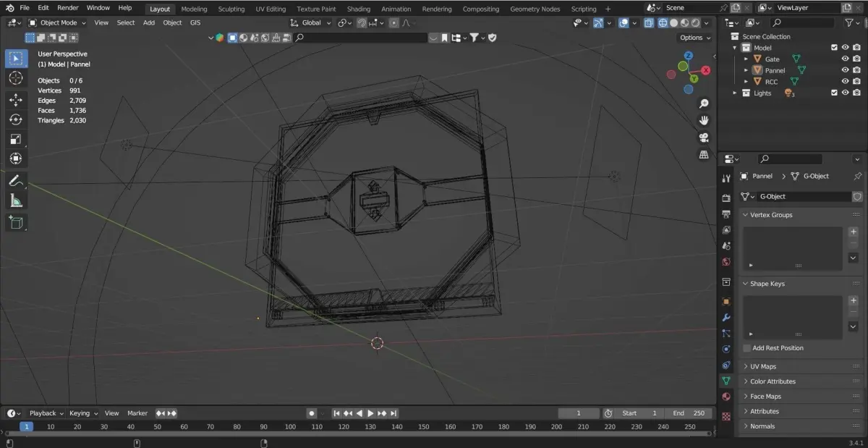Image resolution: width=868 pixels, height=448 pixels.
Task: Open the Add menu in viewport header
Action: (x=148, y=22)
